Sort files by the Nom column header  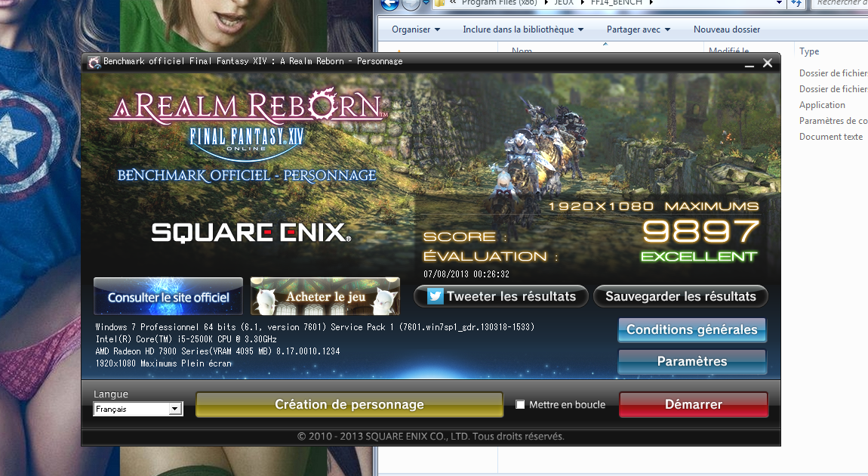coord(522,51)
